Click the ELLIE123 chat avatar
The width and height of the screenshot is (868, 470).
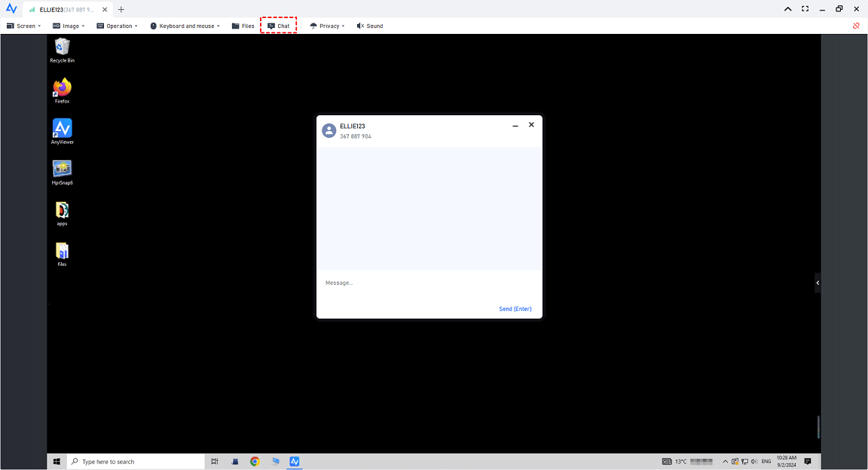pyautogui.click(x=329, y=130)
